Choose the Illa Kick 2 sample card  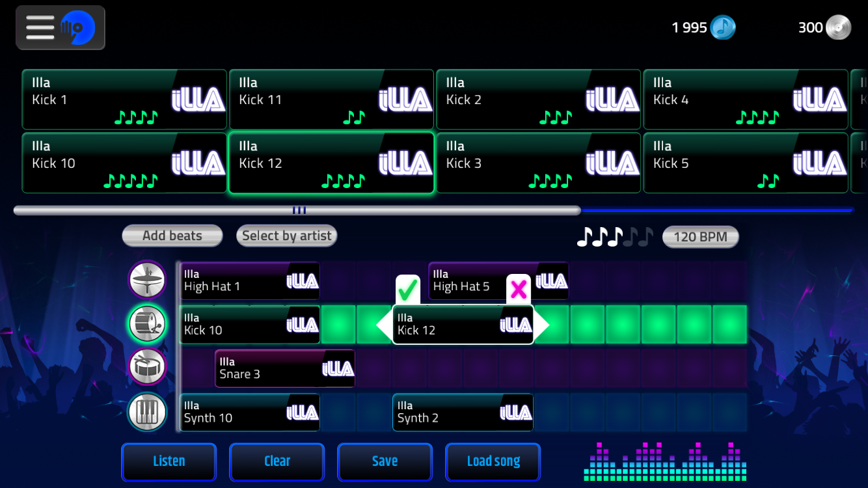[x=538, y=100]
